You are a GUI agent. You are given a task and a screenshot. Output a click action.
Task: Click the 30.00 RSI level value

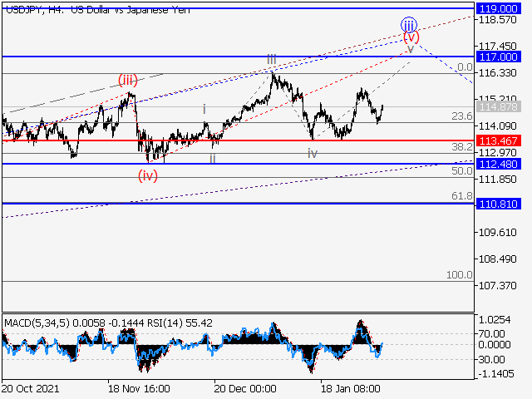tap(491, 359)
